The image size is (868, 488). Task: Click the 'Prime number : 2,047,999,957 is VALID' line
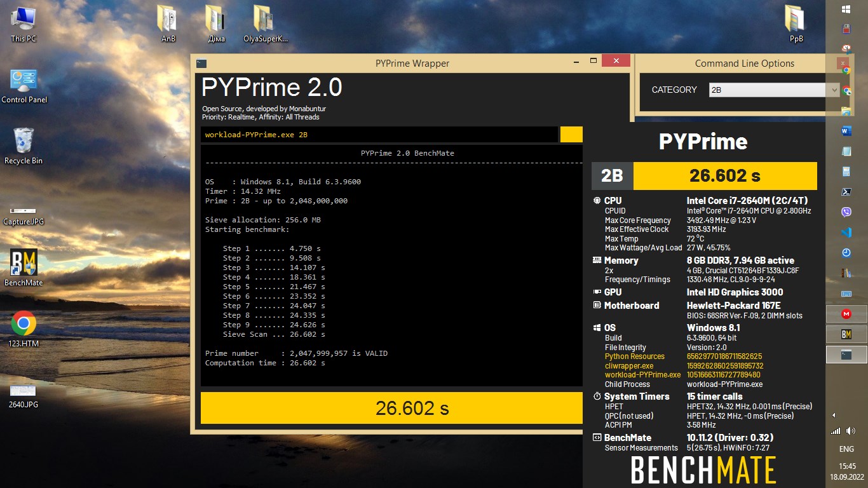296,353
